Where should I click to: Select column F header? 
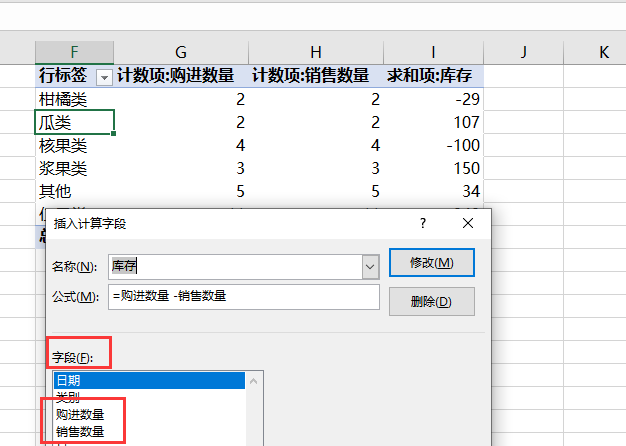pos(74,52)
